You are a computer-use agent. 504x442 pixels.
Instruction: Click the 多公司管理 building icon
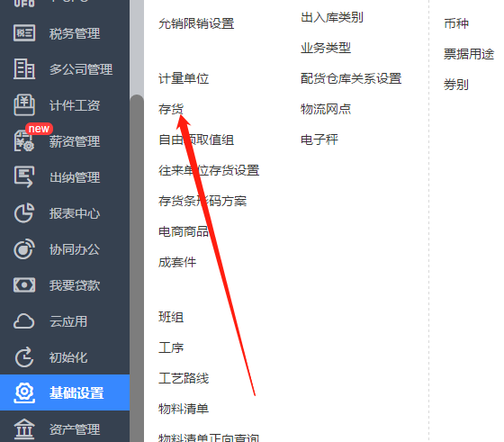pos(24,68)
